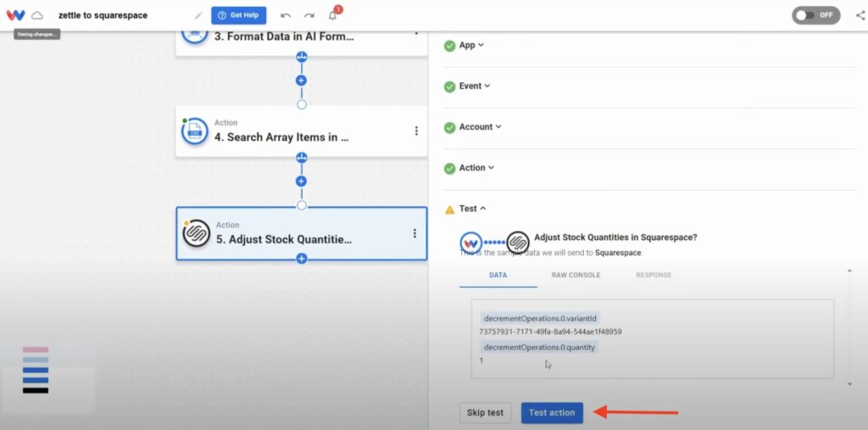
Task: Click the 'Adjust Stock Quantities in Squarespace?' heading
Action: pos(615,237)
